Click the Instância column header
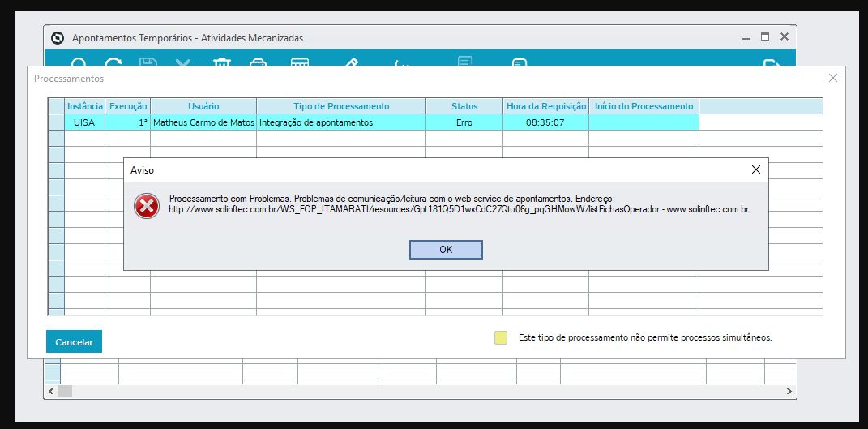Image resolution: width=868 pixels, height=429 pixels. (x=85, y=106)
